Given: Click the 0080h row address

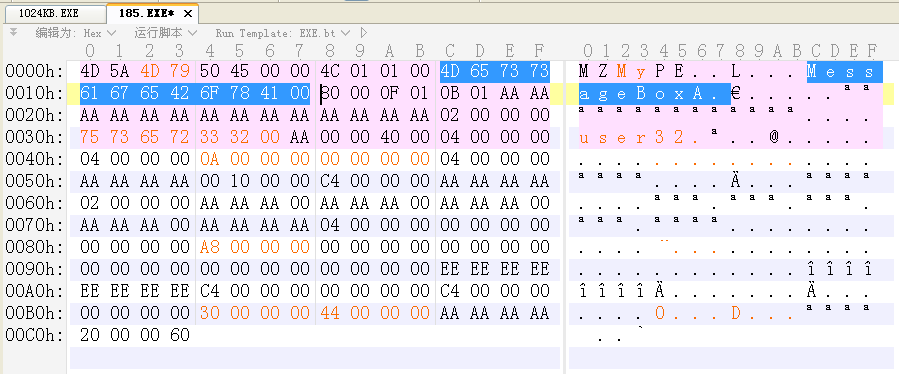Looking at the screenshot, I should (x=34, y=247).
